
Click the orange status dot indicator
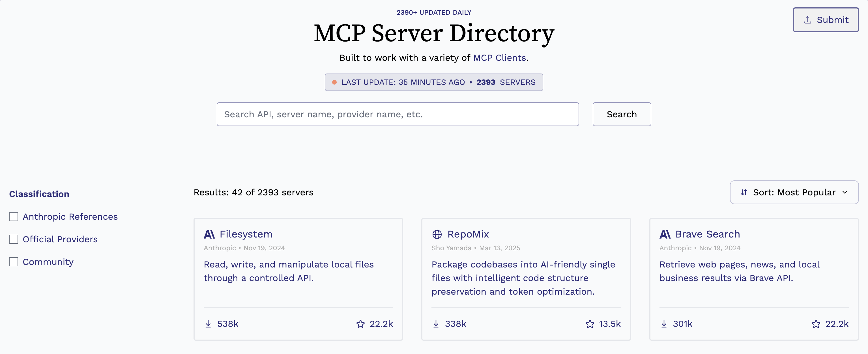pyautogui.click(x=334, y=82)
